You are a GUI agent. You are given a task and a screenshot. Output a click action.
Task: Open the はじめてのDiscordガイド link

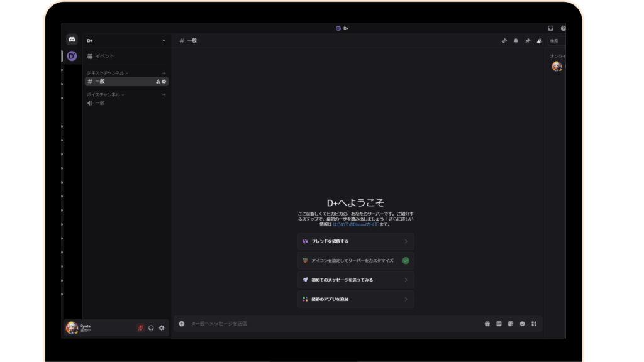356,224
